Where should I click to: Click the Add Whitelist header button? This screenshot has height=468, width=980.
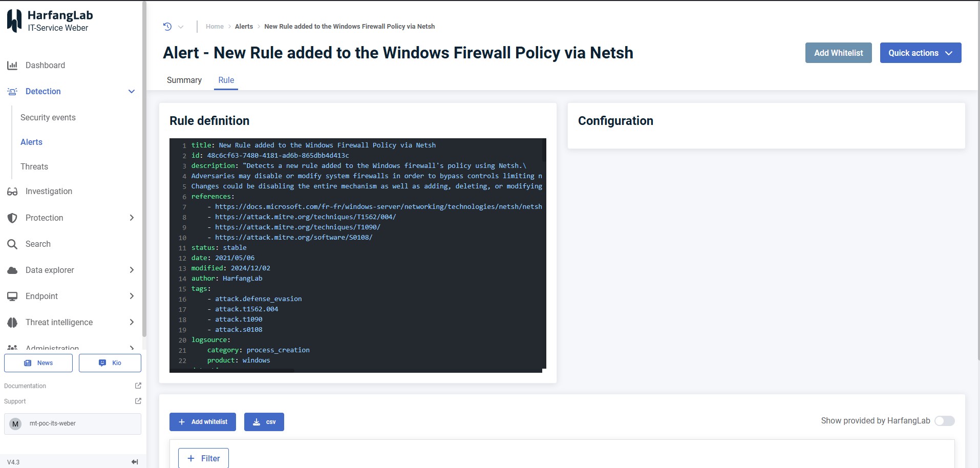point(838,53)
